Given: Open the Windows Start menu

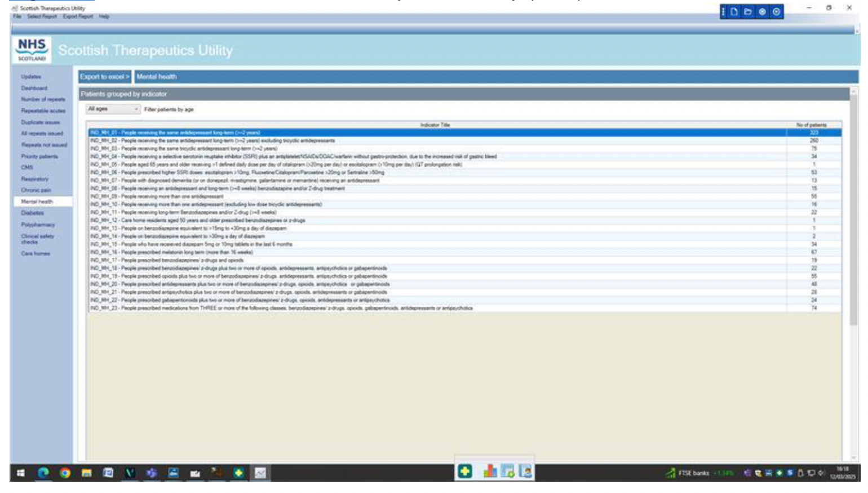Looking at the screenshot, I should (x=20, y=473).
